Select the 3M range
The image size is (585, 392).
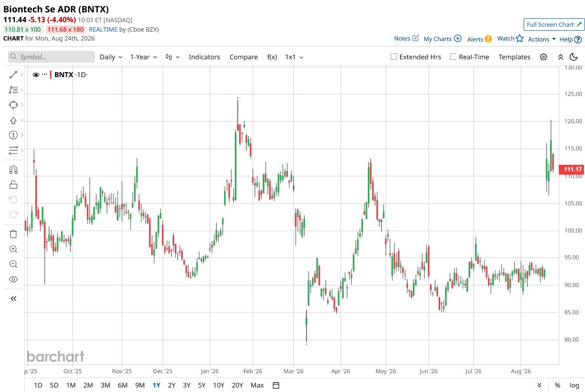click(x=105, y=385)
